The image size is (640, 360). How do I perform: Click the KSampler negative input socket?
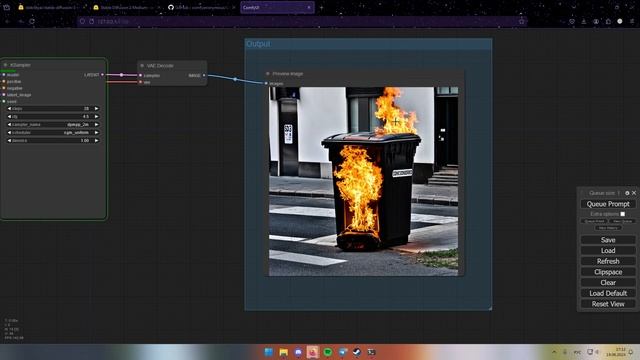[4, 88]
